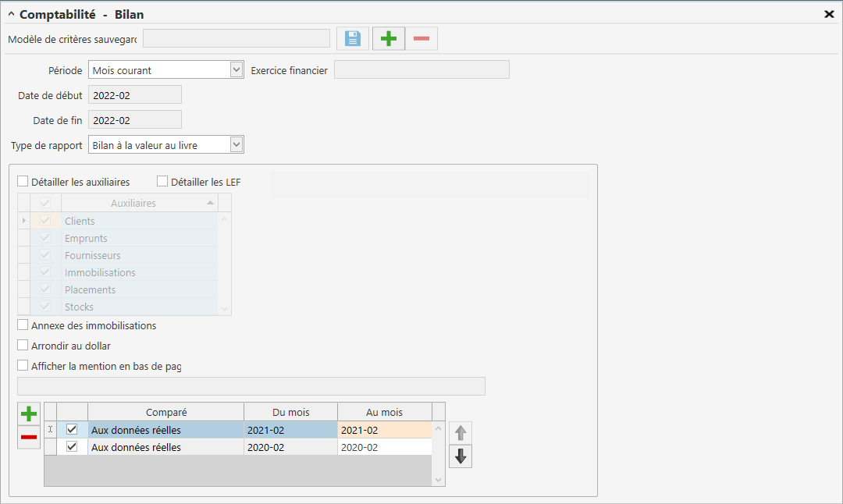843x504 pixels.
Task: Save the criteria model with floppy icon
Action: point(353,39)
